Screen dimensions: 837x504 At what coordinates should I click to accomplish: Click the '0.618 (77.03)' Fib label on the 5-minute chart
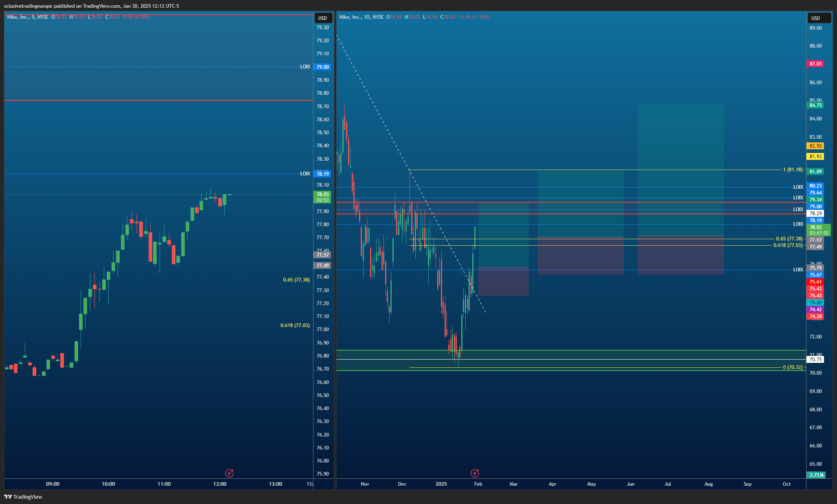pyautogui.click(x=295, y=325)
